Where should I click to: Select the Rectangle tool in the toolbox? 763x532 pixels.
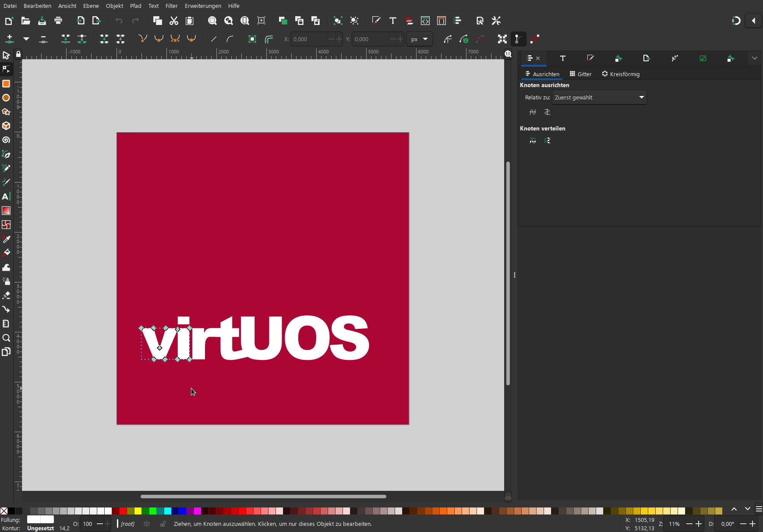pyautogui.click(x=6, y=84)
